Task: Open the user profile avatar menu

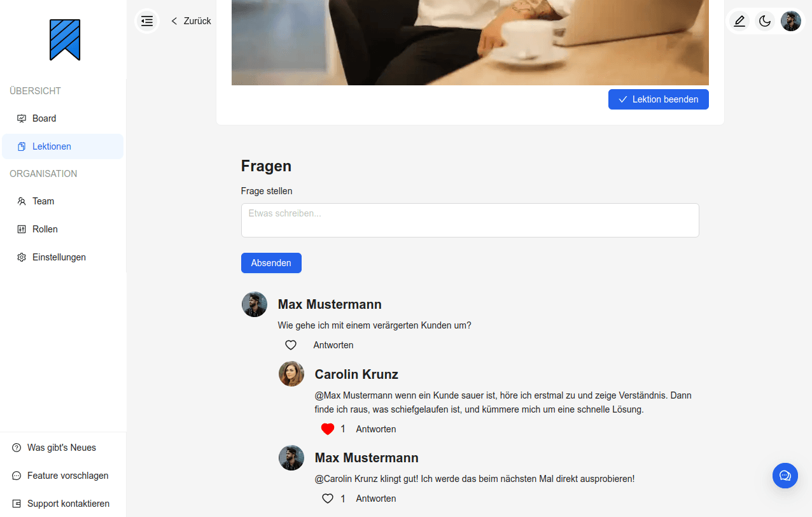Action: pyautogui.click(x=791, y=21)
